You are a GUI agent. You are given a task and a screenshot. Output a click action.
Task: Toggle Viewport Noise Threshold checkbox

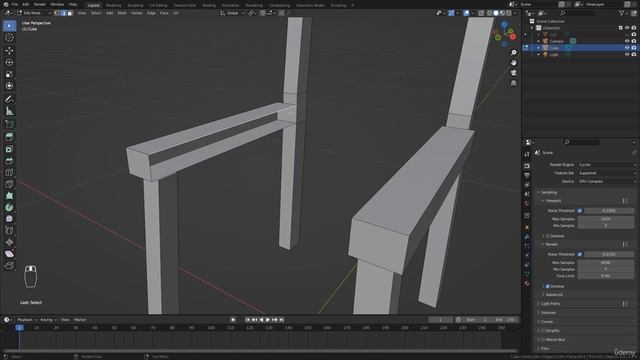click(x=580, y=211)
